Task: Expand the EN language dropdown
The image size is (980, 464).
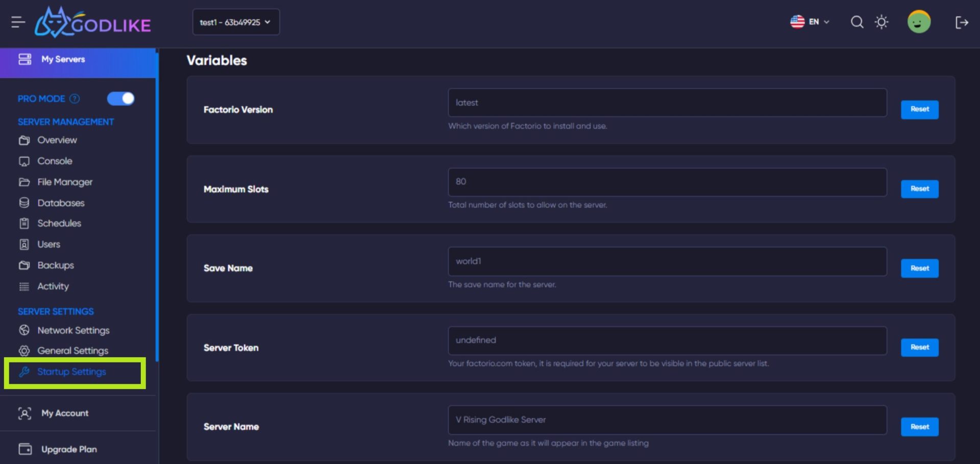Action: click(x=810, y=22)
